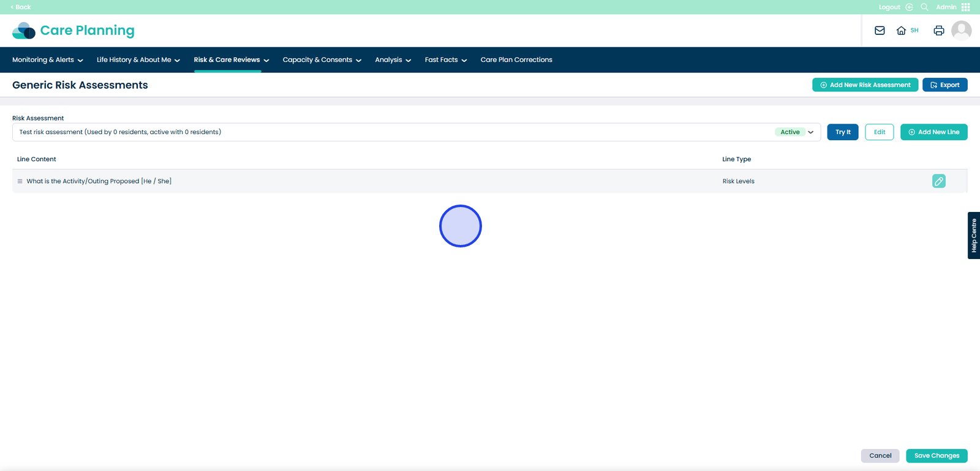Screen dimensions: 980x471
Task: Go to the home icon
Action: tap(901, 31)
